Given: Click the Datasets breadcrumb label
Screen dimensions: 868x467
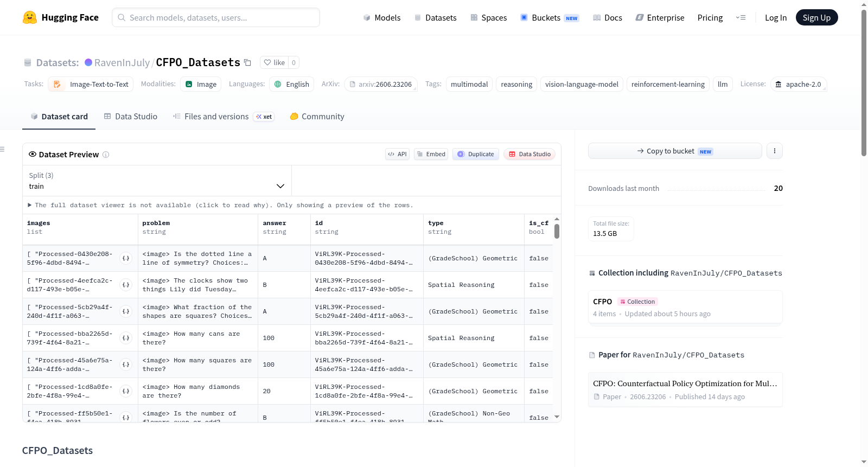Looking at the screenshot, I should click(58, 62).
